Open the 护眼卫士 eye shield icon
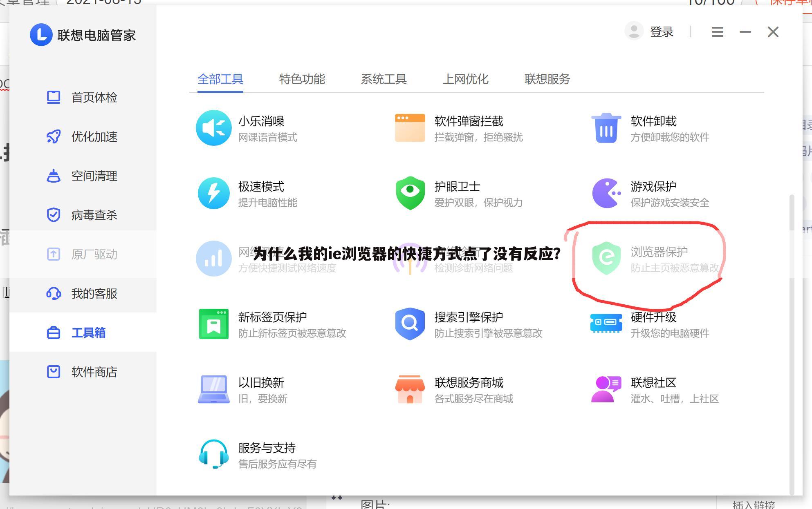The height and width of the screenshot is (509, 812). click(410, 193)
